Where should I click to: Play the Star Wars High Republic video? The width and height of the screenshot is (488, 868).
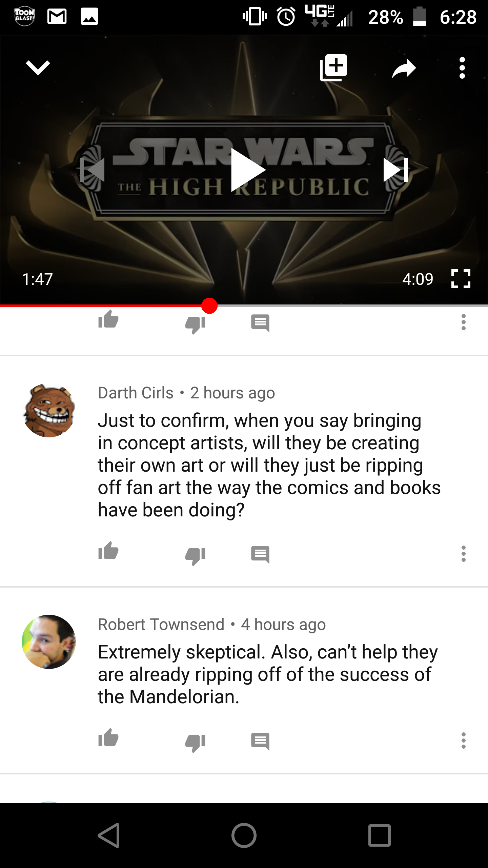click(x=248, y=170)
